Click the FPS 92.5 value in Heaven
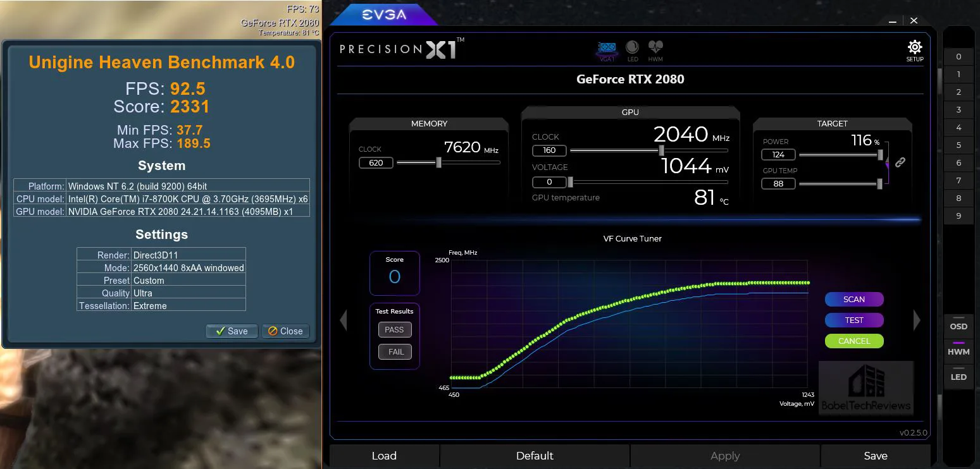This screenshot has height=469, width=980. pyautogui.click(x=188, y=88)
